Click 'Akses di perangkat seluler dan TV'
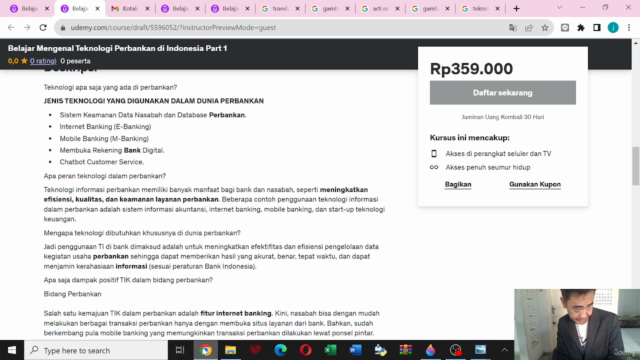 498,154
